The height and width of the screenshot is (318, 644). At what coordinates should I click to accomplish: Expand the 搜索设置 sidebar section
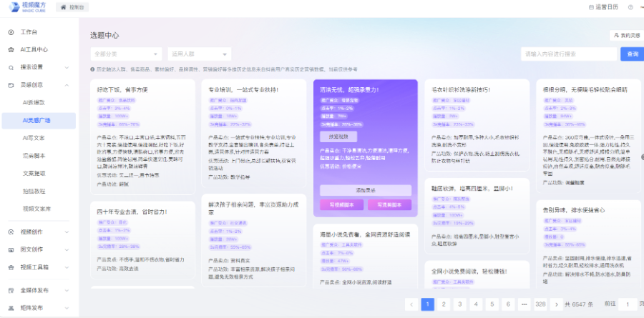(67, 67)
